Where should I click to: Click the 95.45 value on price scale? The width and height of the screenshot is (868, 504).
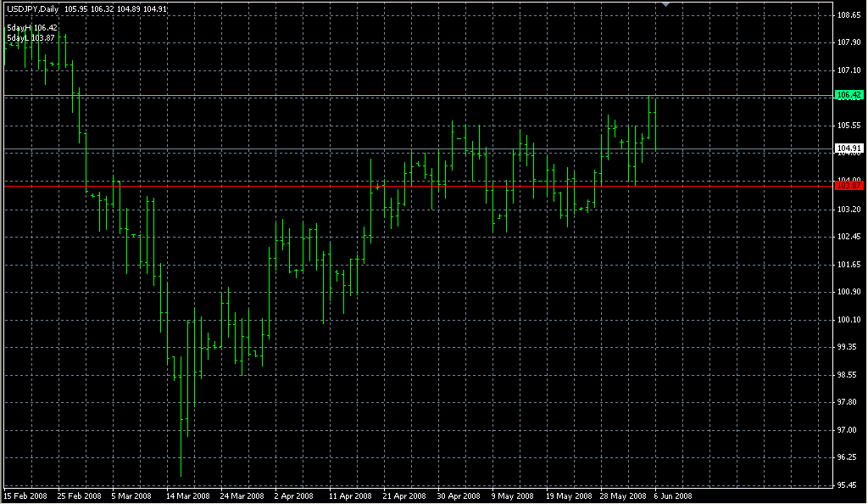pos(849,485)
